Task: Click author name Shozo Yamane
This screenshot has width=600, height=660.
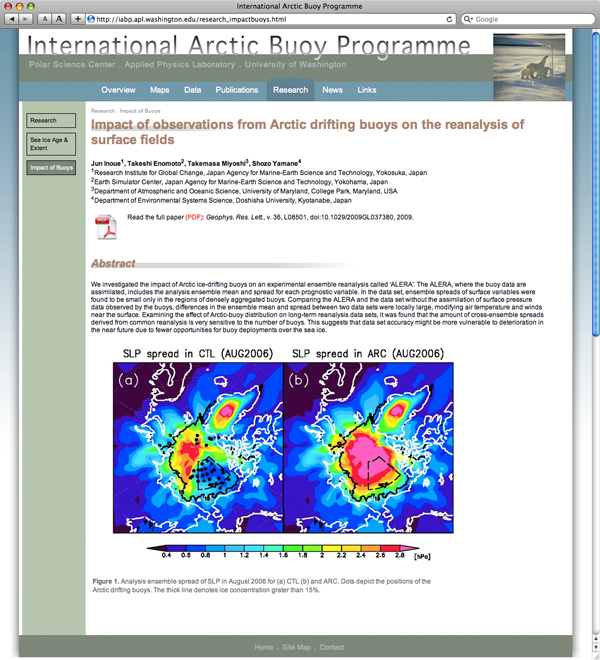Action: (x=276, y=163)
